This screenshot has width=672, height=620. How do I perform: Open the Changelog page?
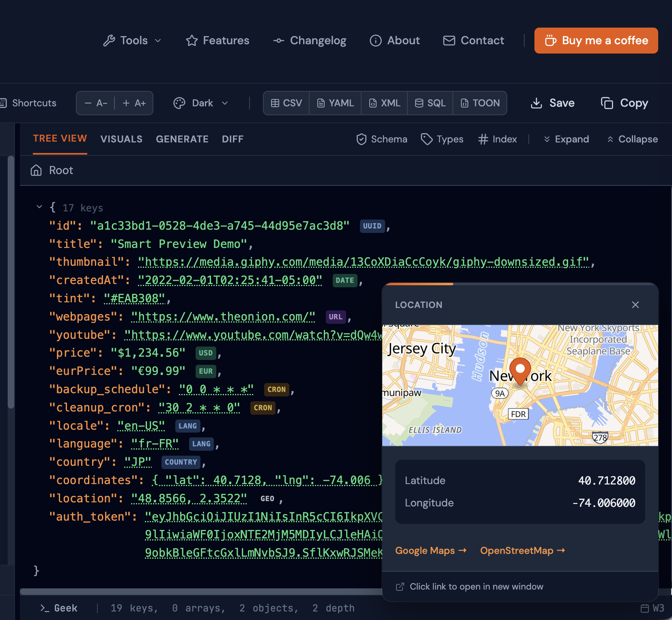310,41
